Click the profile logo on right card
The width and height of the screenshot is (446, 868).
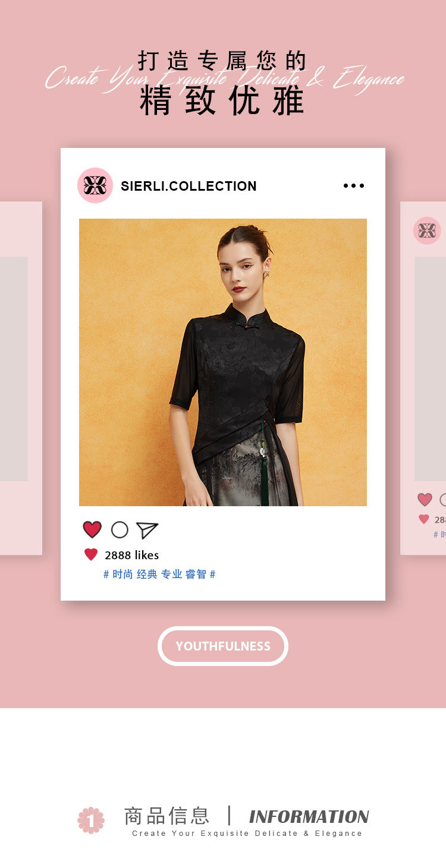(x=427, y=231)
